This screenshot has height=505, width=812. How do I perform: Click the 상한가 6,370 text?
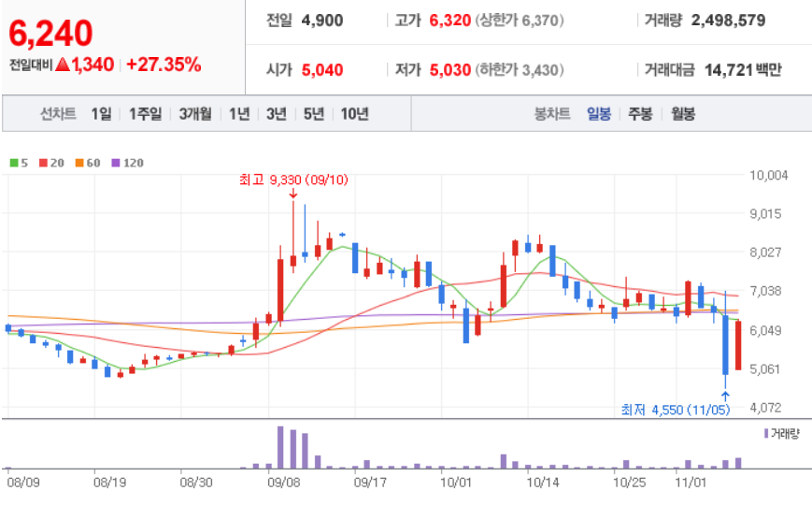pos(520,21)
